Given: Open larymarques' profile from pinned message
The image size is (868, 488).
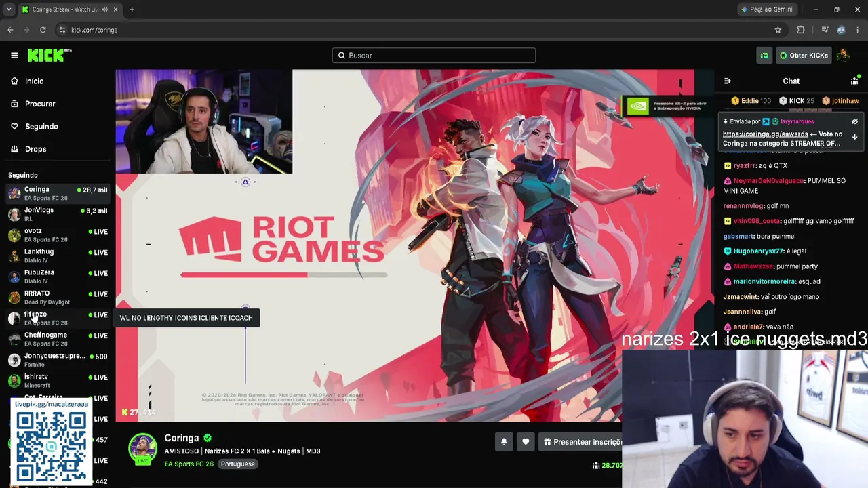Looking at the screenshot, I should 797,122.
